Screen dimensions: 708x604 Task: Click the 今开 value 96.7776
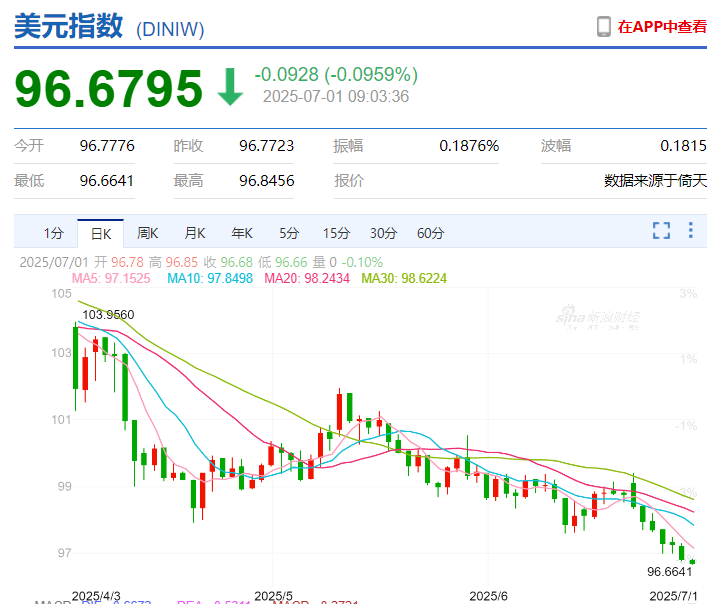pyautogui.click(x=107, y=146)
